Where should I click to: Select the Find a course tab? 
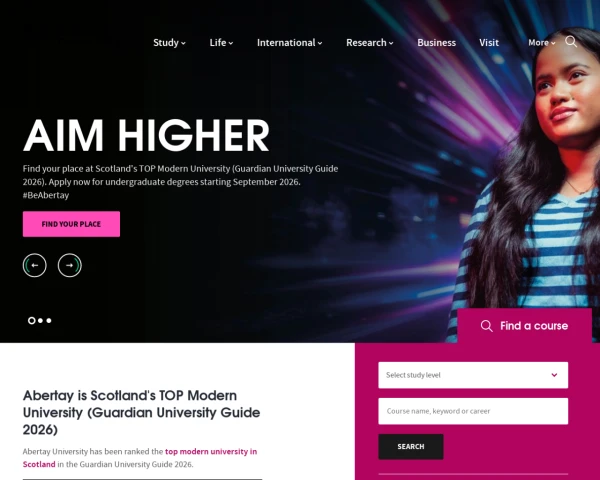(x=524, y=326)
